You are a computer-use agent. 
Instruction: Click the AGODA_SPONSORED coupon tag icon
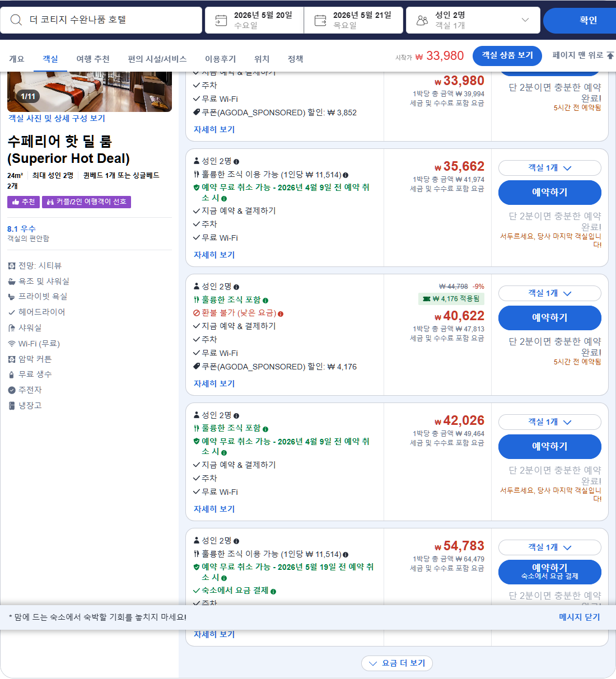[197, 111]
